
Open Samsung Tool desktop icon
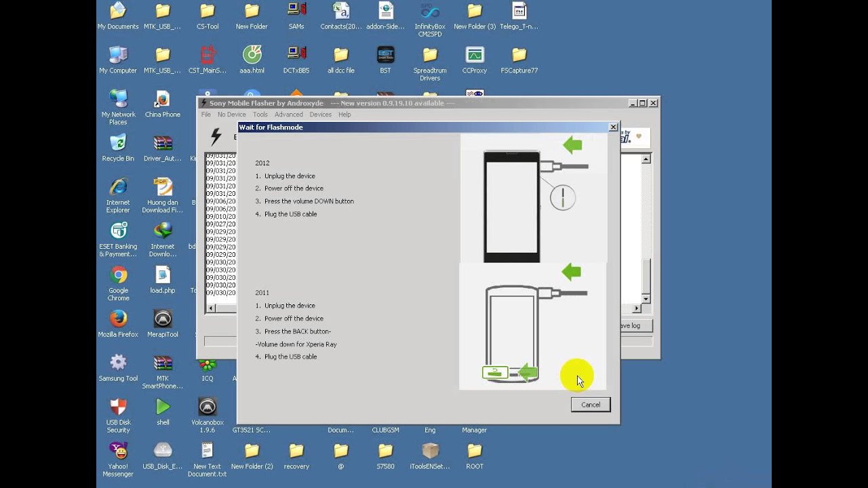tap(118, 369)
